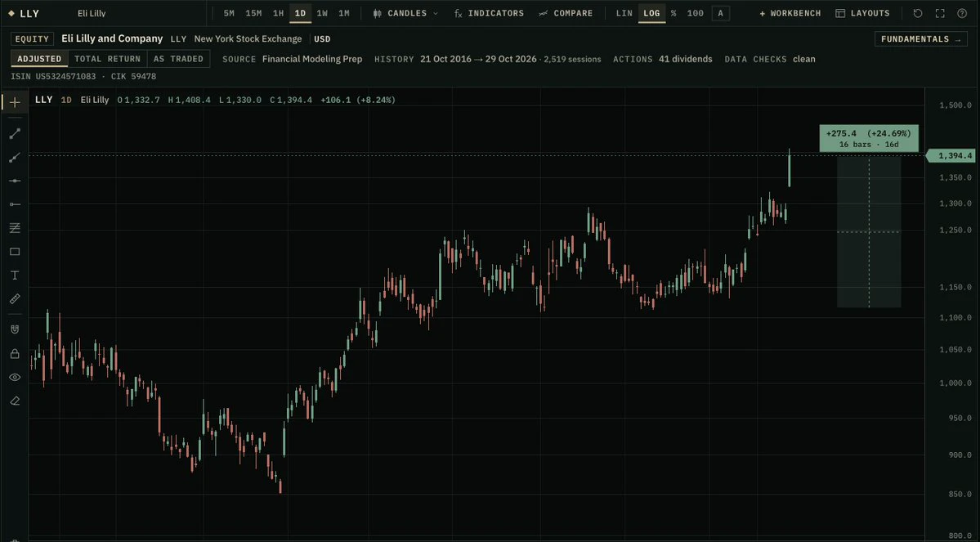Open the INDICATORS menu
This screenshot has height=542, width=980.
[x=490, y=13]
